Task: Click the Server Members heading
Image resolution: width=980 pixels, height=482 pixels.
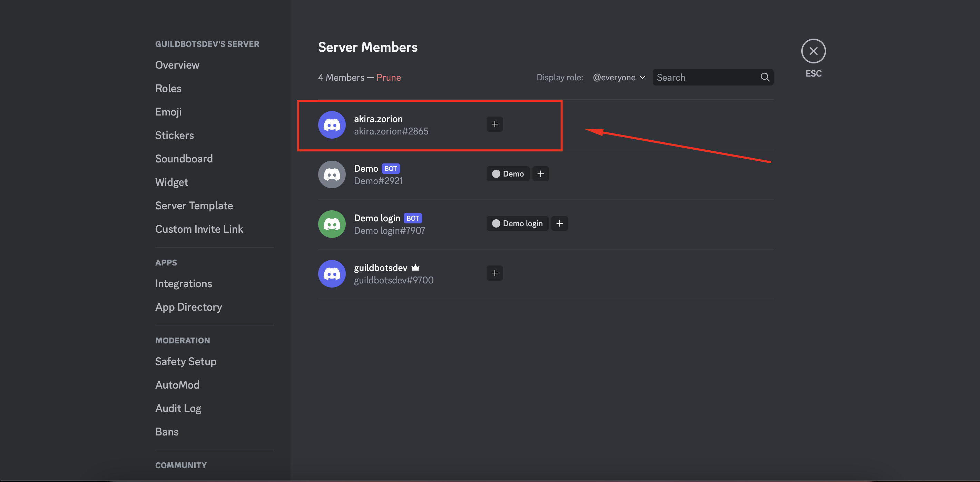Action: 367,47
